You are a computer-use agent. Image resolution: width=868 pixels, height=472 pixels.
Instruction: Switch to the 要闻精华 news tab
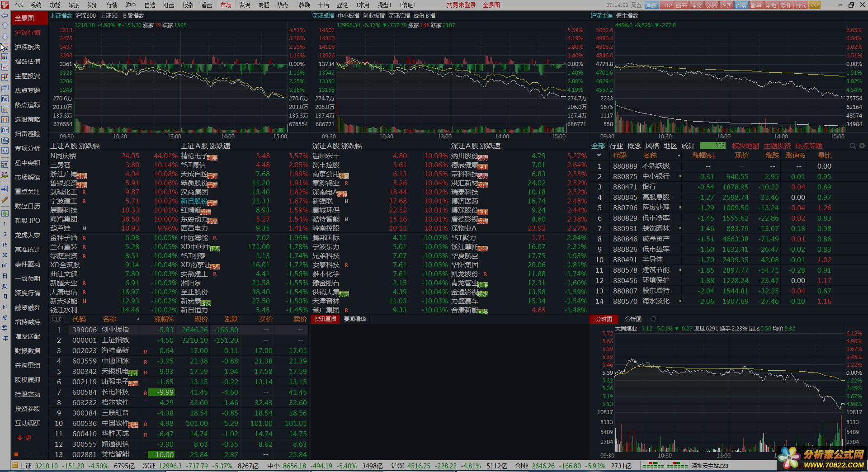355,319
